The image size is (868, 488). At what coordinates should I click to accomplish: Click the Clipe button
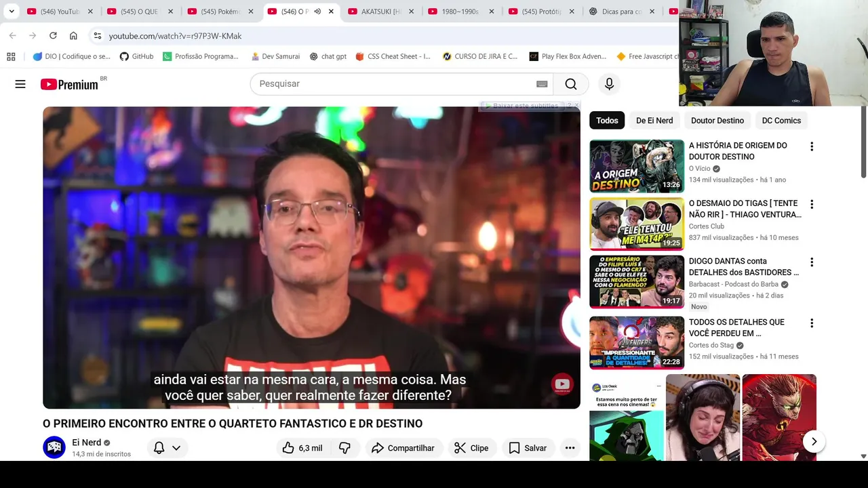click(x=471, y=448)
